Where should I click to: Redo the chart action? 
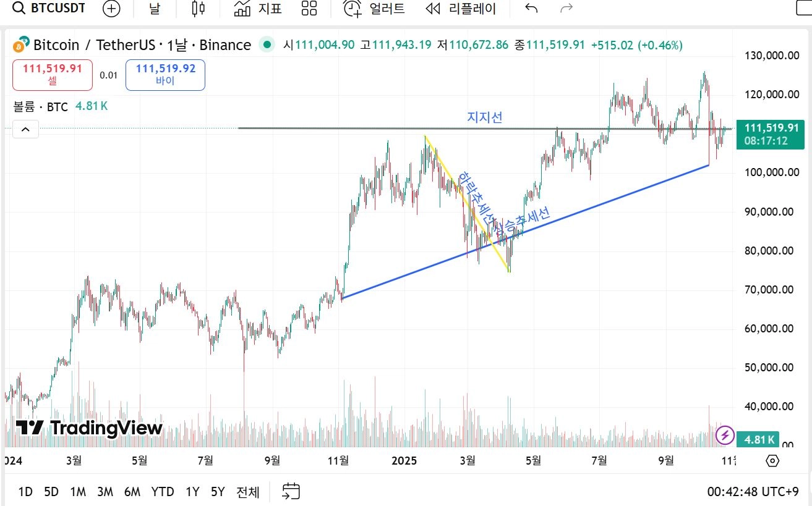[565, 9]
